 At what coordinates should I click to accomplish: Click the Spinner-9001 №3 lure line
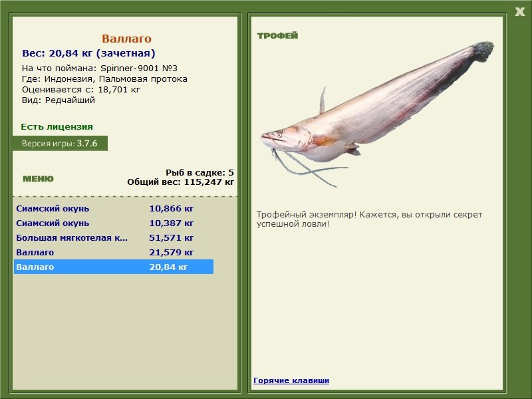point(100,68)
